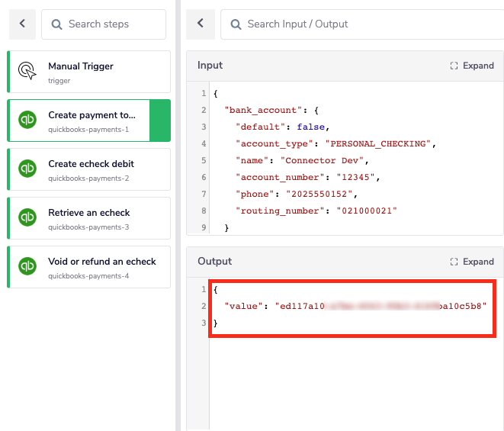Select the Create payment to... step
The width and height of the screenshot is (504, 431).
[88, 121]
